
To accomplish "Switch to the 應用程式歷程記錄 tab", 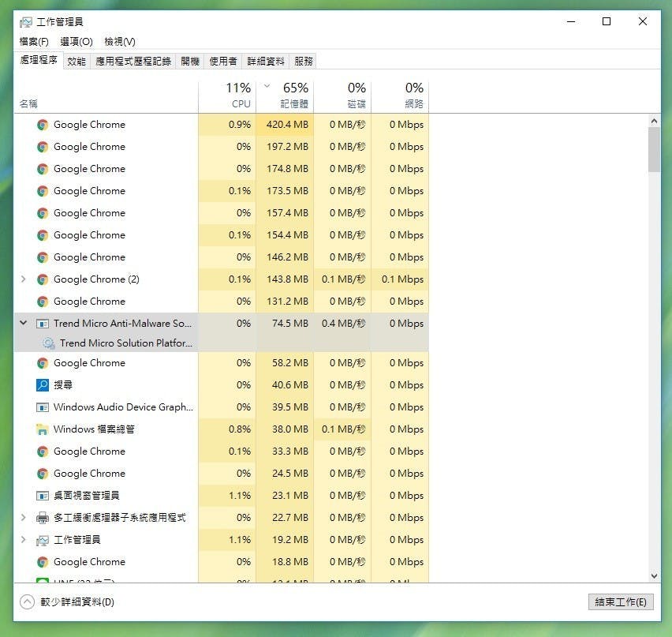I will 133,62.
